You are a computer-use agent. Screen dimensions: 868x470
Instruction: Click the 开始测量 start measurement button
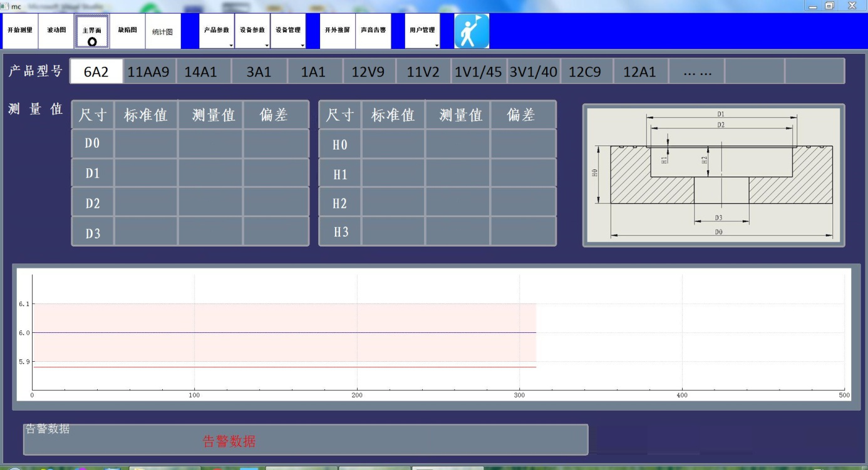[20, 31]
